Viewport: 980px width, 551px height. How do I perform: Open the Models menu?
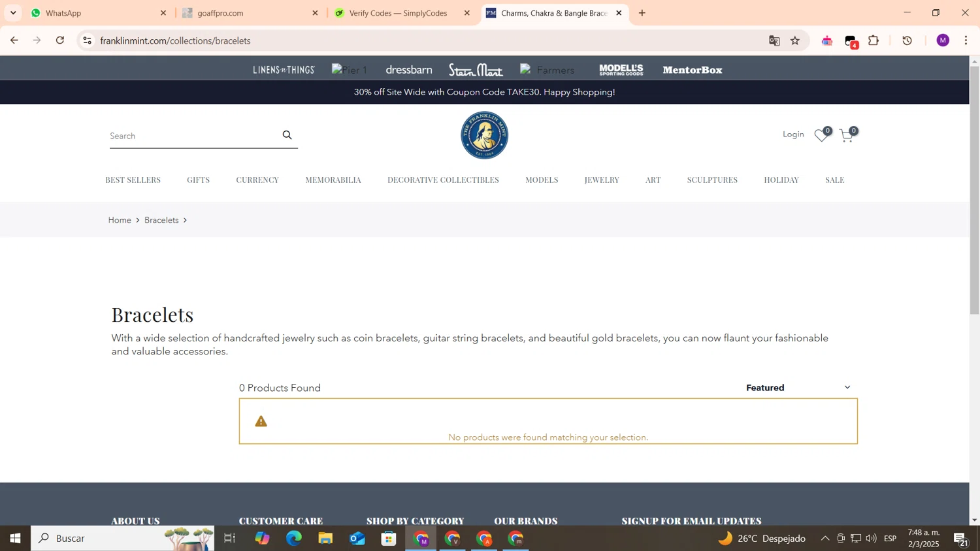click(542, 180)
